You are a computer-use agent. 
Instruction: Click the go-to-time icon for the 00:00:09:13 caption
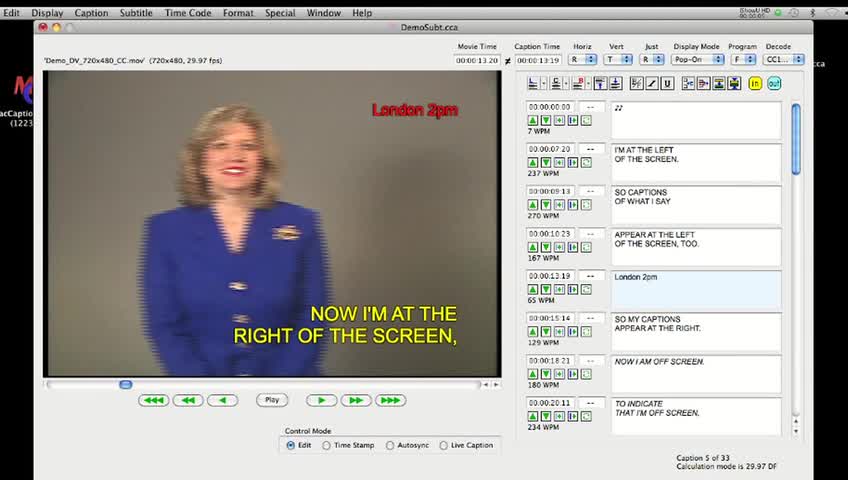click(559, 205)
